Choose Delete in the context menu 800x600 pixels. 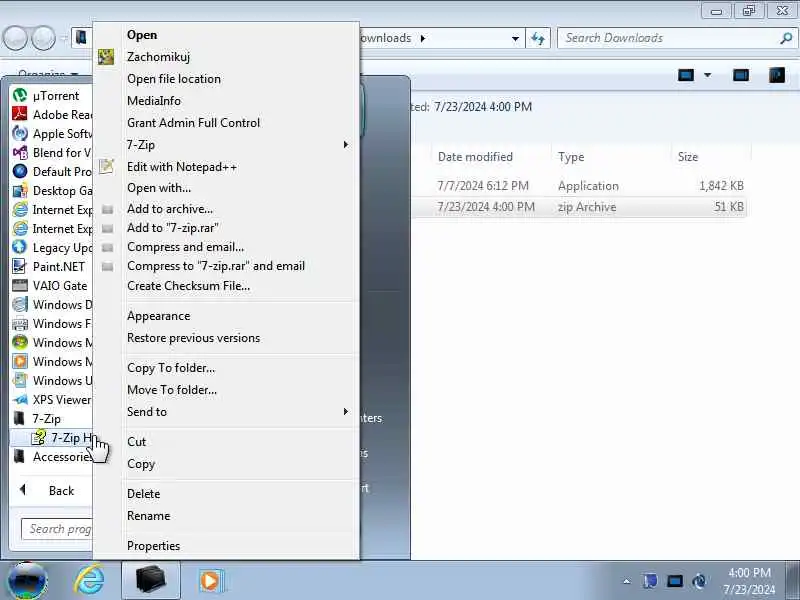(x=143, y=494)
